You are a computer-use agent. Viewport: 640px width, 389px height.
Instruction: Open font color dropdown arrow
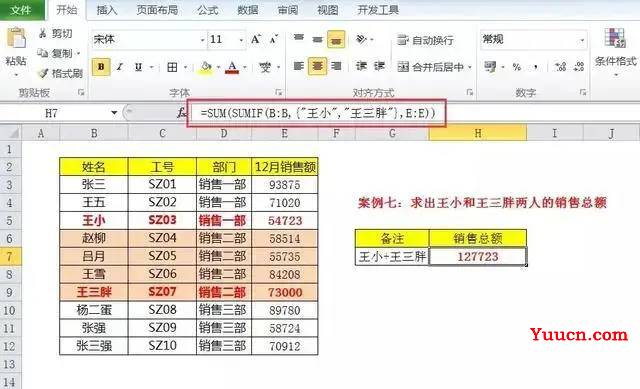[245, 67]
